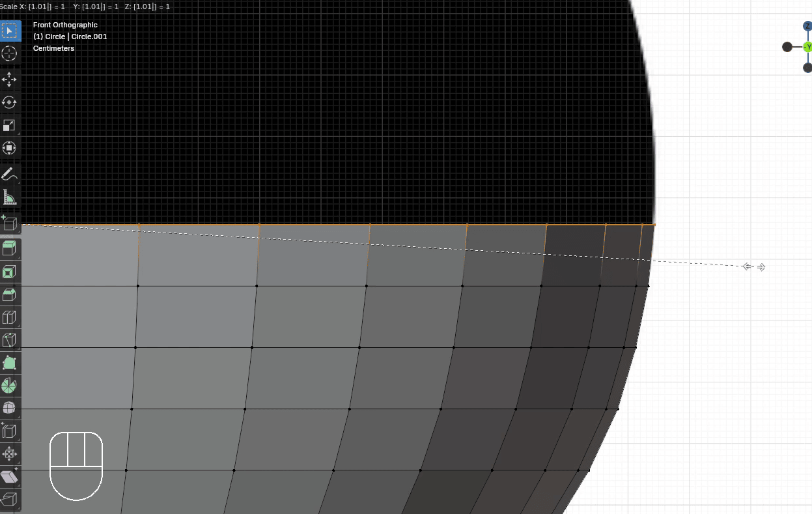Activate the Shear tool
The width and height of the screenshot is (812, 514).
pyautogui.click(x=10, y=477)
